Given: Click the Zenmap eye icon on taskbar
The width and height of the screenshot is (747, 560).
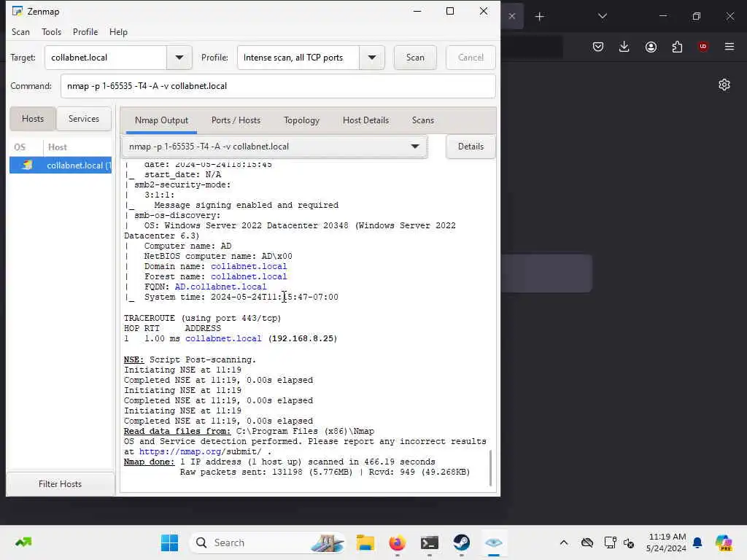Looking at the screenshot, I should coord(494,542).
